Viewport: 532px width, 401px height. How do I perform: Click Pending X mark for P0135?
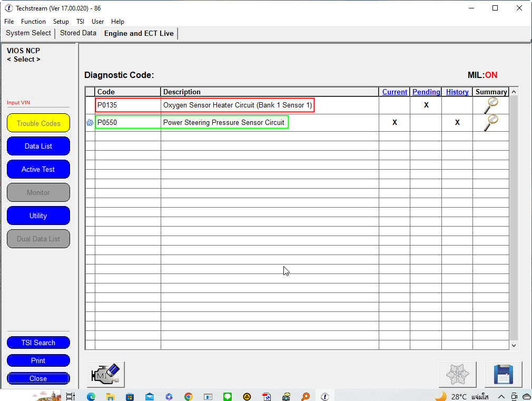tap(426, 105)
